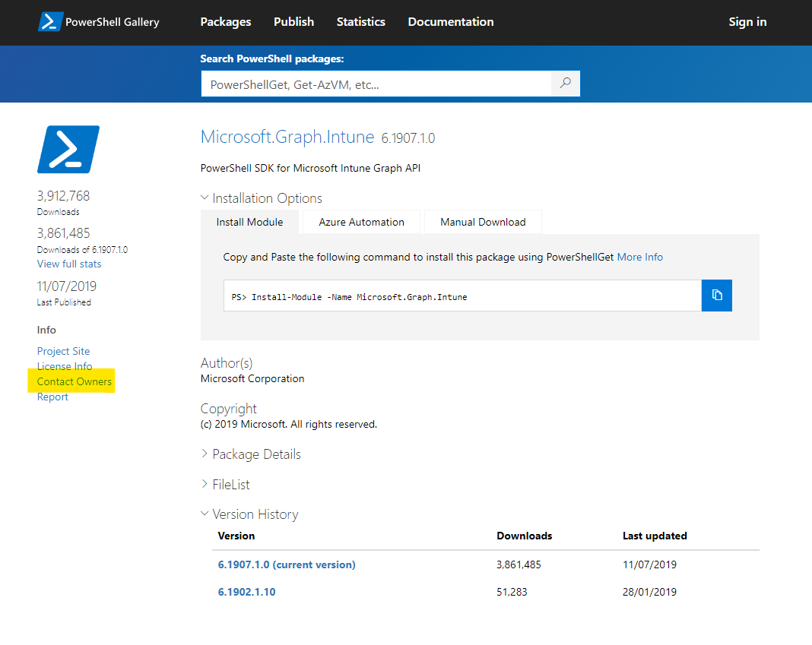Open the More Info link
The width and height of the screenshot is (812, 645).
tap(640, 258)
